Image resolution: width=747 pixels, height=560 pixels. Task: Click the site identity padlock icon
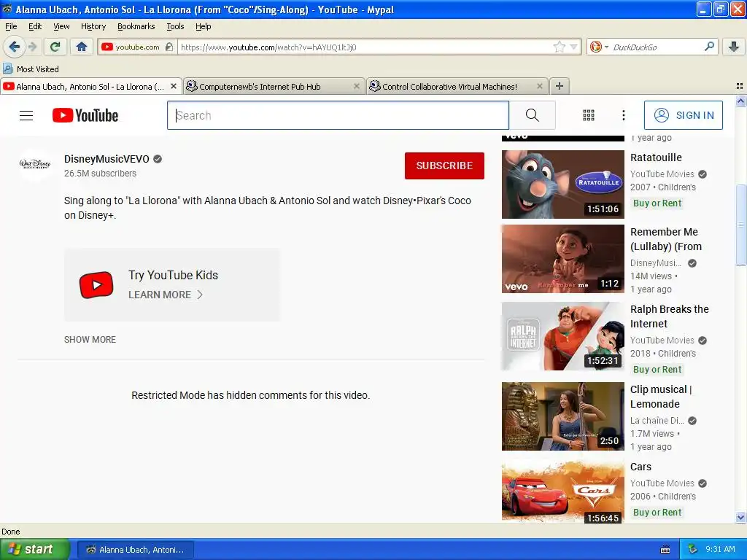pyautogui.click(x=169, y=47)
